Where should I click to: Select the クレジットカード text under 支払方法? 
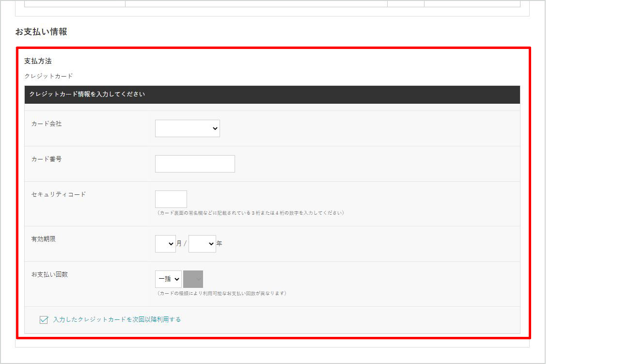[x=48, y=76]
